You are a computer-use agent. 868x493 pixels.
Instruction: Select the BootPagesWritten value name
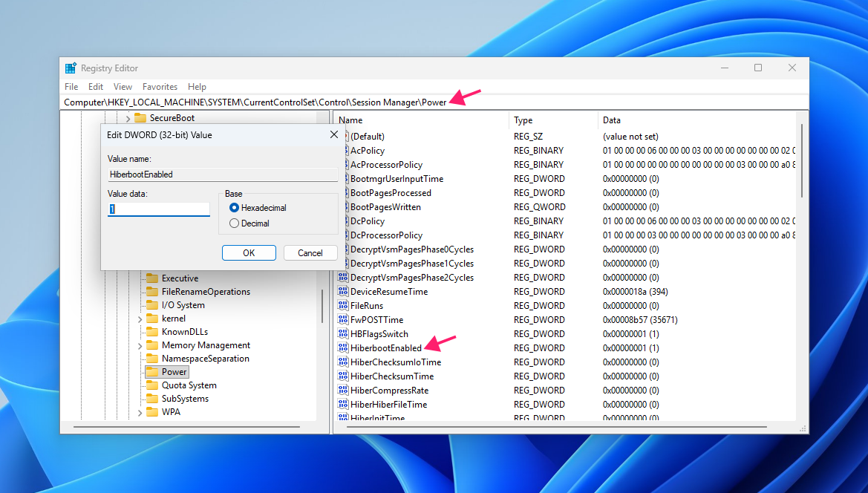point(386,207)
